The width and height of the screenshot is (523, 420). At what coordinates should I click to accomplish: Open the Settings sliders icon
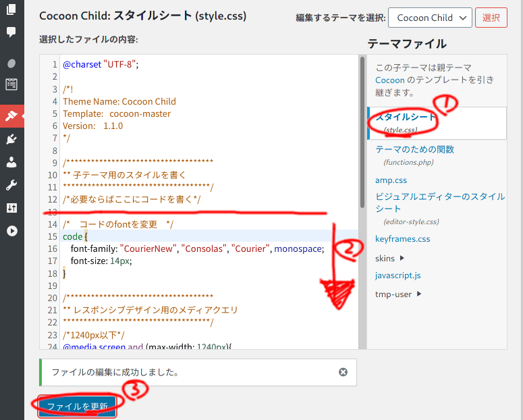click(11, 208)
